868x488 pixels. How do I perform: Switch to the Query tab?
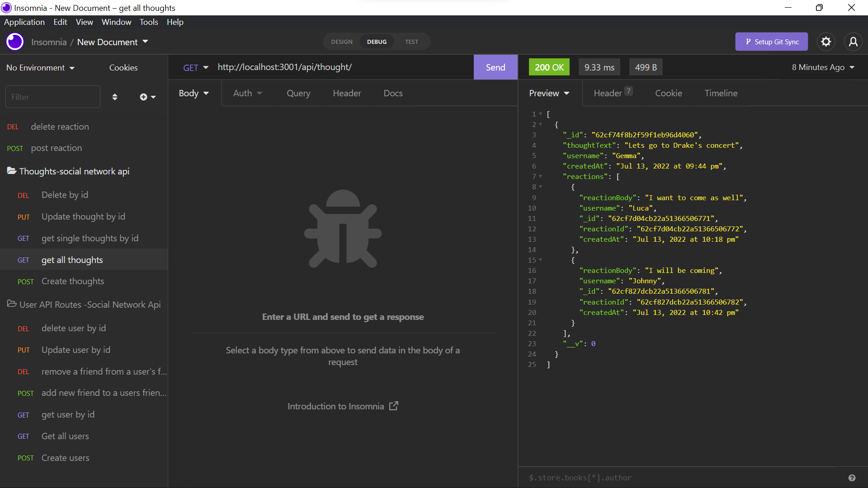point(298,93)
